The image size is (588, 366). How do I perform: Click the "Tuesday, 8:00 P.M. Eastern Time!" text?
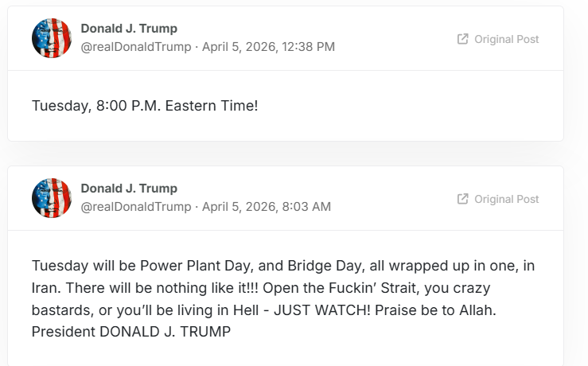tap(145, 105)
